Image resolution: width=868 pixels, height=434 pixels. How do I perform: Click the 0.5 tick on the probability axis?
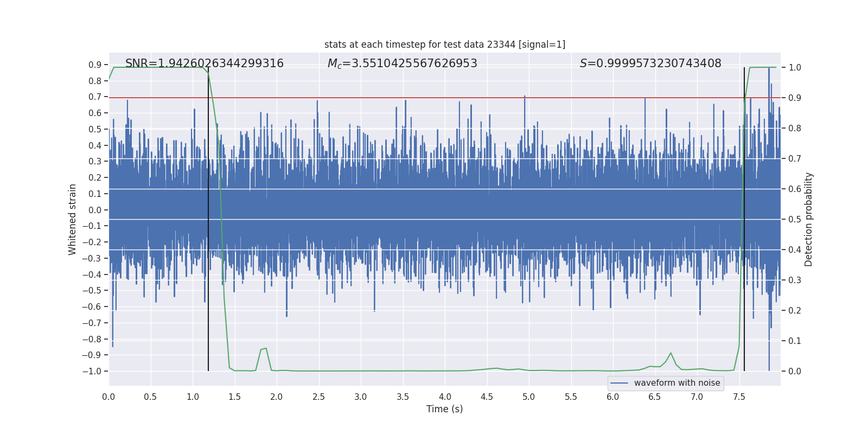coord(795,219)
